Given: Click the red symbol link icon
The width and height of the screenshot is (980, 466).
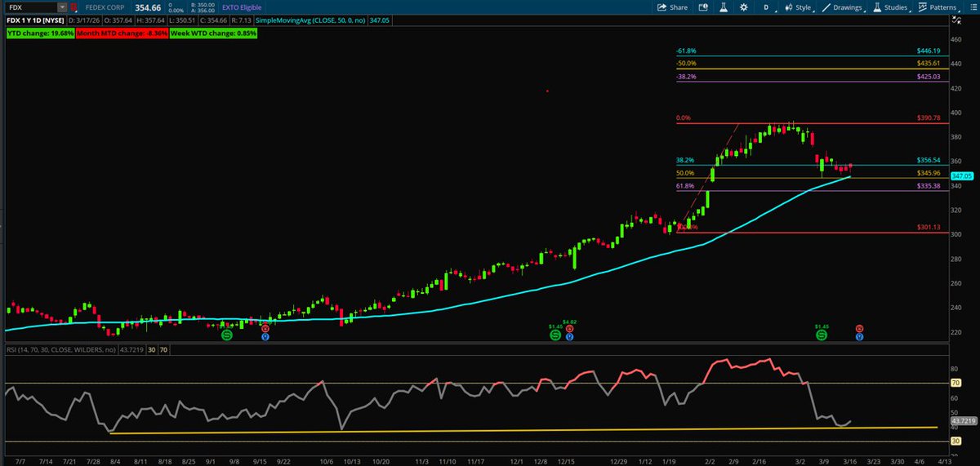Looking at the screenshot, I should [x=74, y=7].
